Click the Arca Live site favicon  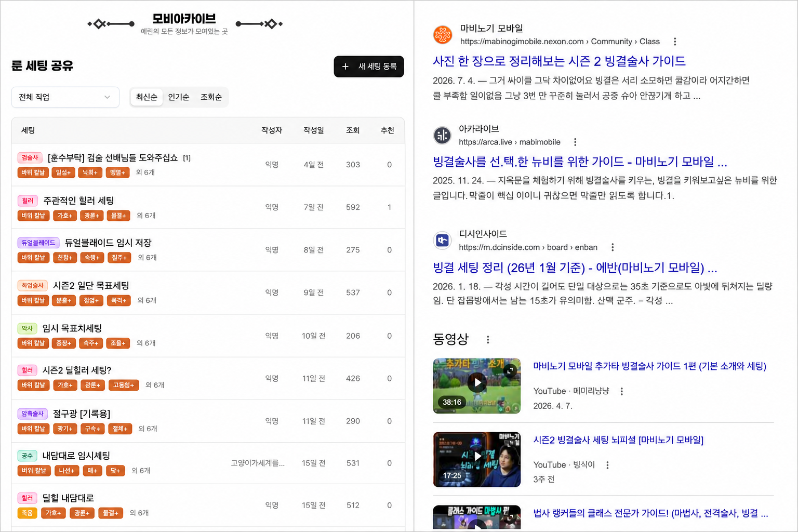[443, 136]
